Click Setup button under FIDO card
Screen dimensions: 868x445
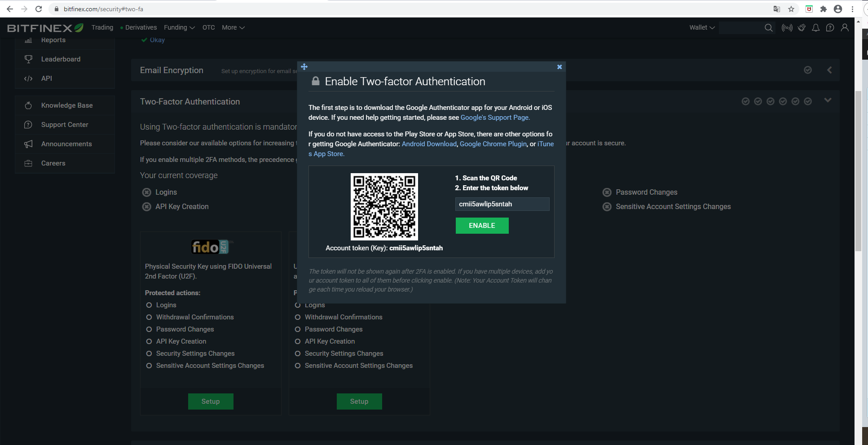click(x=211, y=401)
